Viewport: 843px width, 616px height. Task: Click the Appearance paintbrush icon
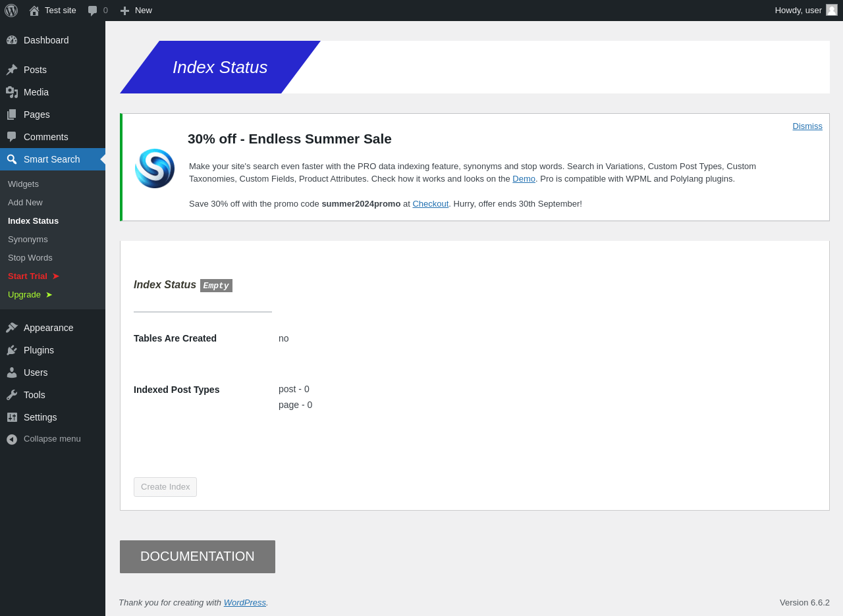tap(12, 328)
